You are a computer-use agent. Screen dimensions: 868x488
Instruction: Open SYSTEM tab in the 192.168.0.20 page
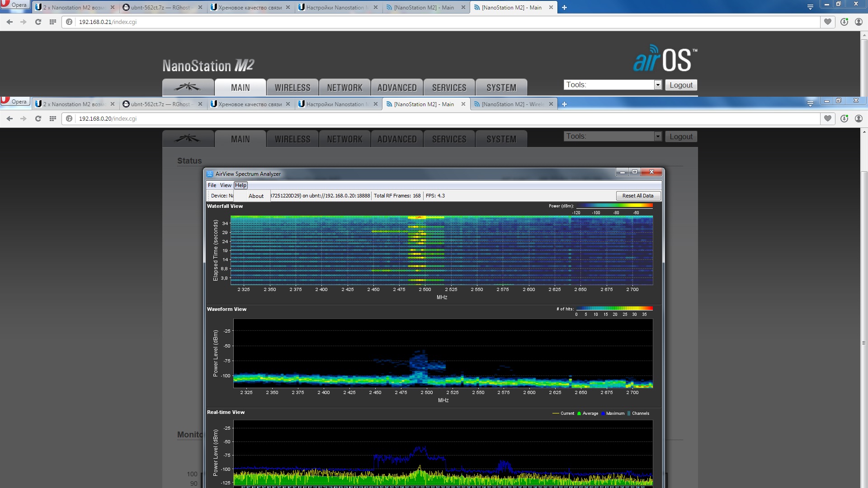coord(501,139)
